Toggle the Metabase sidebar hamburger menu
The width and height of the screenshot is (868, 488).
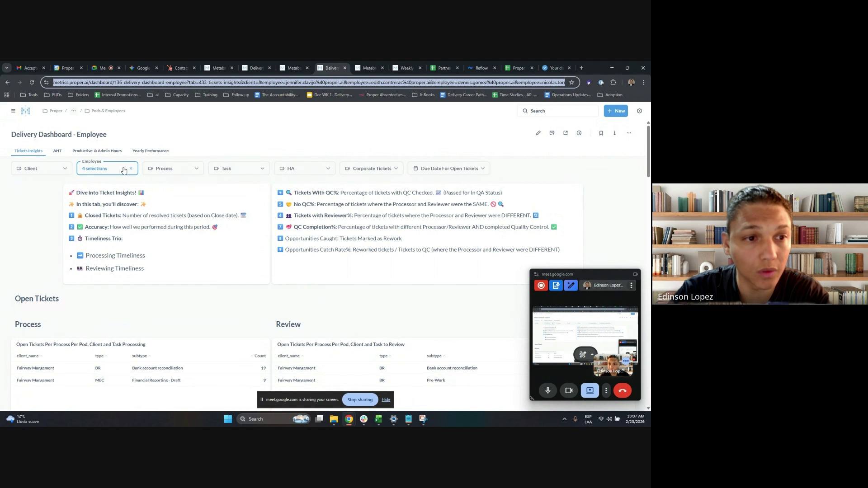point(13,111)
